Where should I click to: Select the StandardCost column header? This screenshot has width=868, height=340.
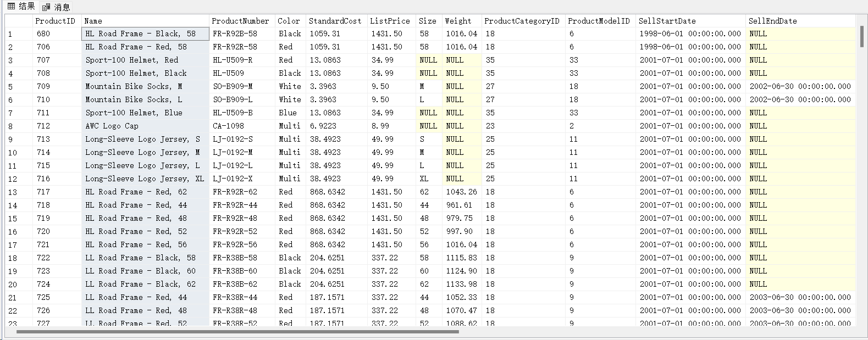(336, 21)
